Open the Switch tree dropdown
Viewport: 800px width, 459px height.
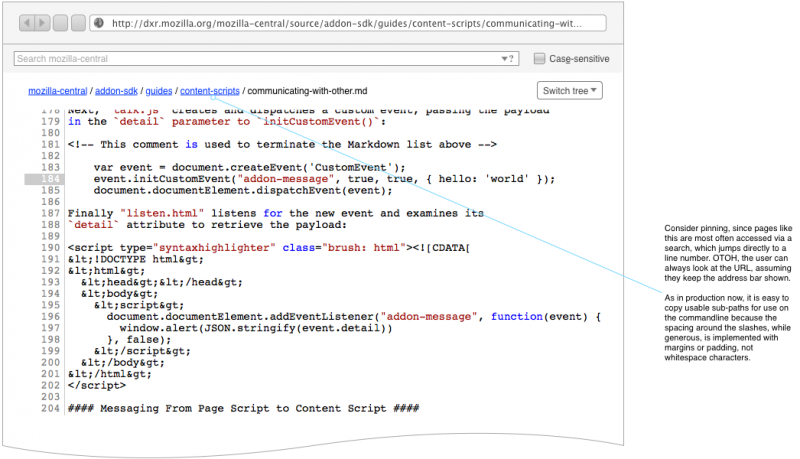coord(569,91)
